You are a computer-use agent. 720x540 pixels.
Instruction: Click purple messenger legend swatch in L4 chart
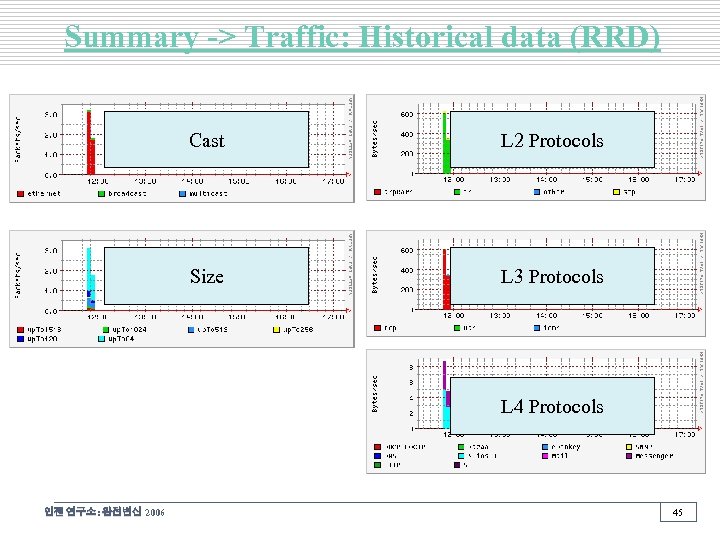point(629,456)
